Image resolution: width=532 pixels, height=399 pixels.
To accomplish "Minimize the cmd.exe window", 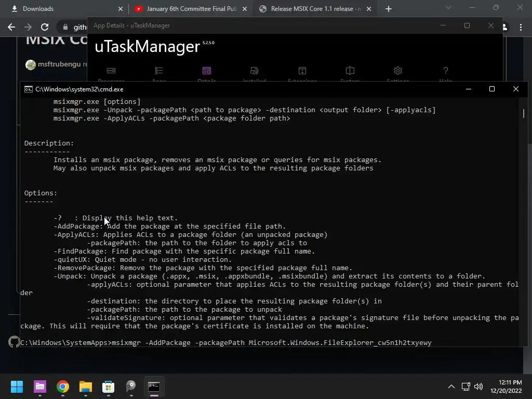I will (x=469, y=89).
